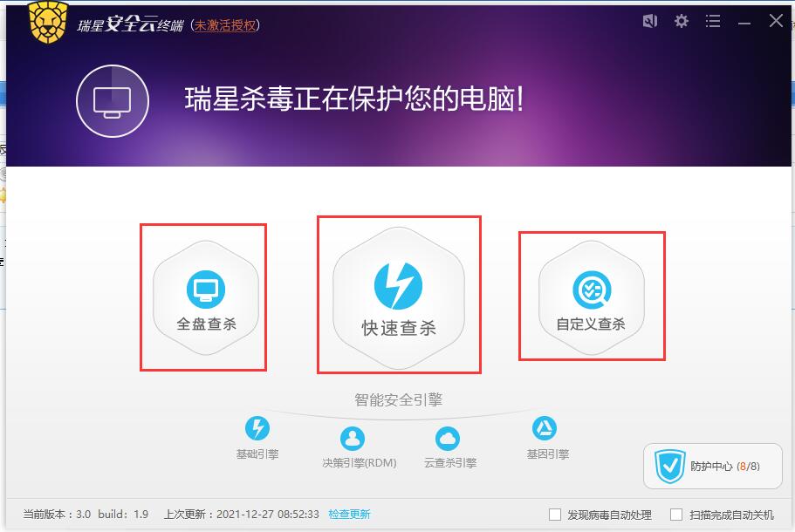Screen dimensions: 795x532
Task: Toggle the 决策引擎(RDM) engine icon
Action: coord(353,439)
